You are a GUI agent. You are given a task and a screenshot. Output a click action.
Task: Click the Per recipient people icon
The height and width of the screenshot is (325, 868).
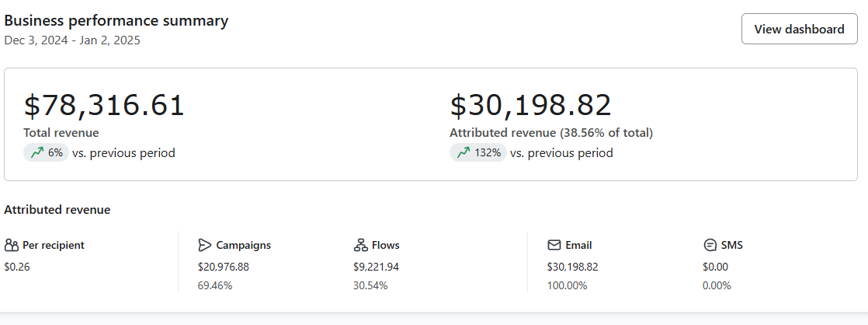(11, 245)
